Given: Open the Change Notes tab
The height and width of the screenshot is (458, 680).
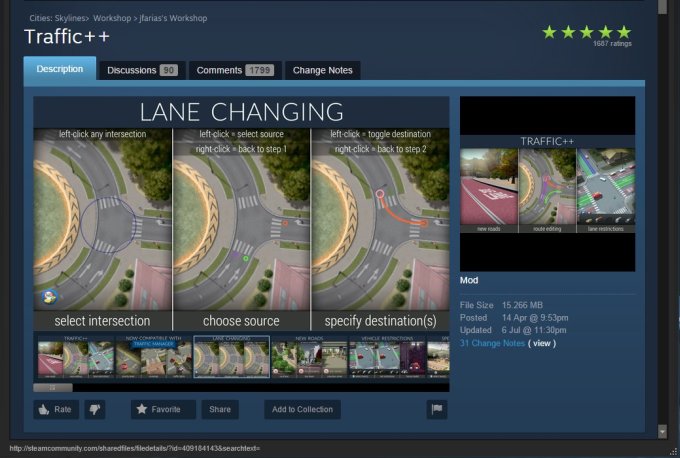Looking at the screenshot, I should 323,70.
